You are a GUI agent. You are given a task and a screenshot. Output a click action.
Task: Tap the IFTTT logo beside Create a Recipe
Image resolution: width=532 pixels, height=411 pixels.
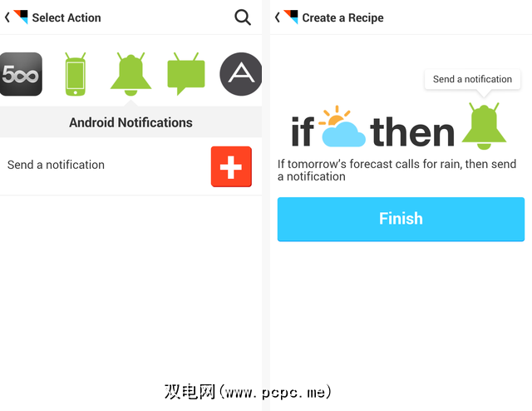coord(291,17)
